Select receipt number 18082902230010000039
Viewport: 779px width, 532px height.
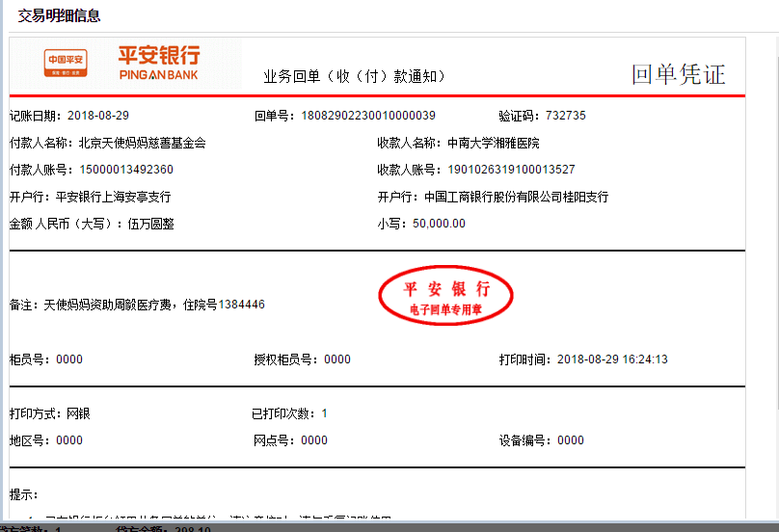368,116
